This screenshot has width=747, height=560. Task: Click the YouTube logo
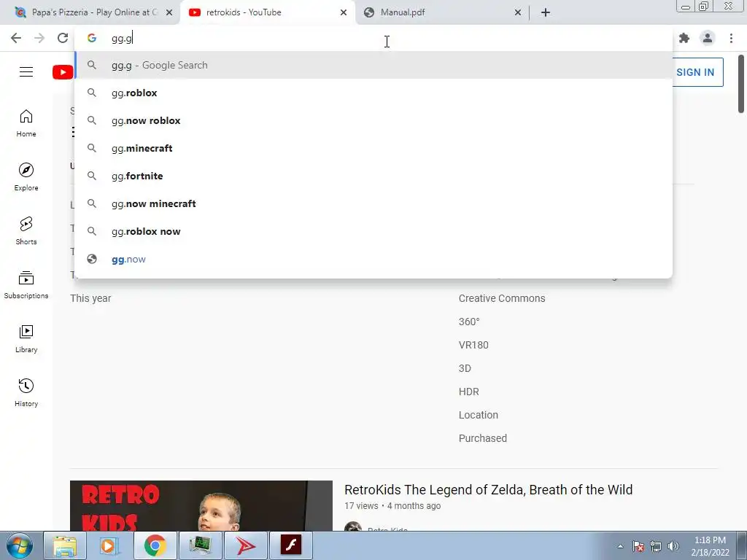pos(63,72)
